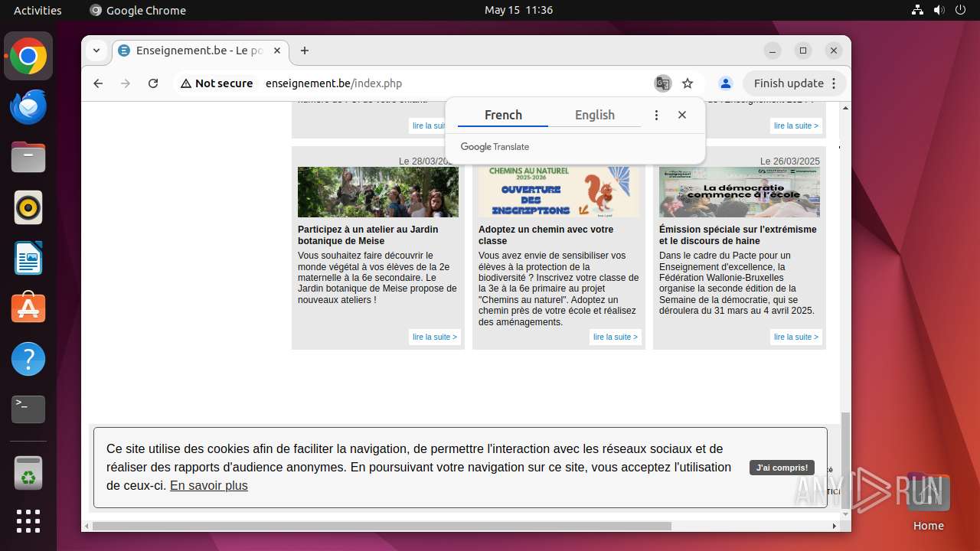Open Rhythmbox music player in the dock
This screenshot has width=980, height=551.
coord(28,207)
